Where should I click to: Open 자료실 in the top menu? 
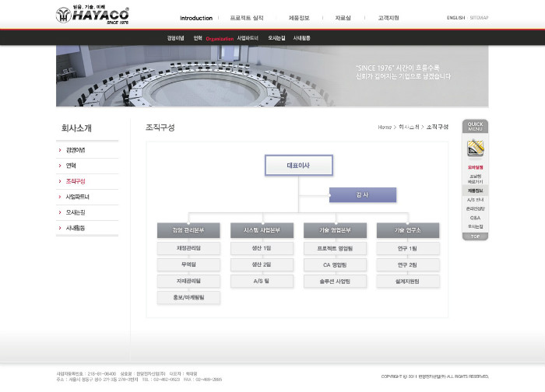click(343, 18)
